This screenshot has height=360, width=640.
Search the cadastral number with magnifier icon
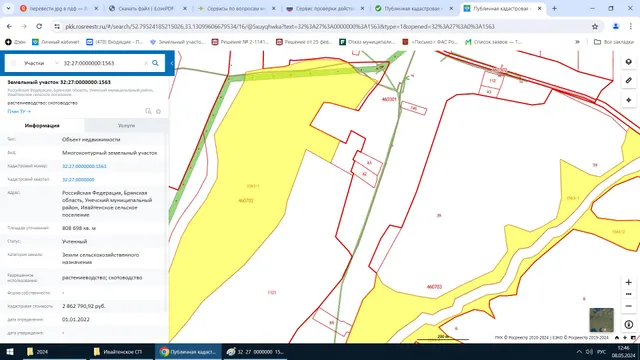coord(155,63)
